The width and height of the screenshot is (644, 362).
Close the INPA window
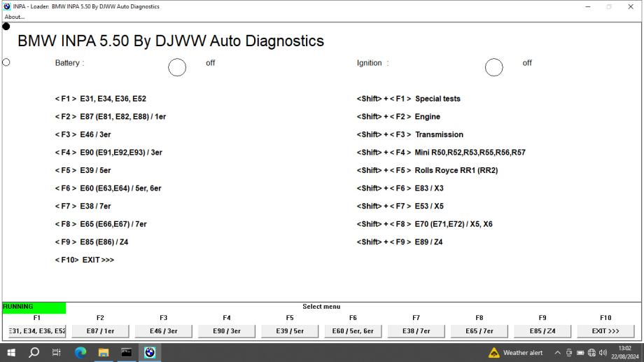pos(631,6)
